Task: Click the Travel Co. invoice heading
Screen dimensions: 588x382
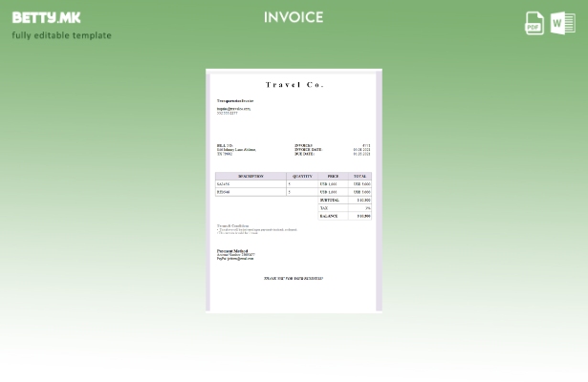Action: 294,85
